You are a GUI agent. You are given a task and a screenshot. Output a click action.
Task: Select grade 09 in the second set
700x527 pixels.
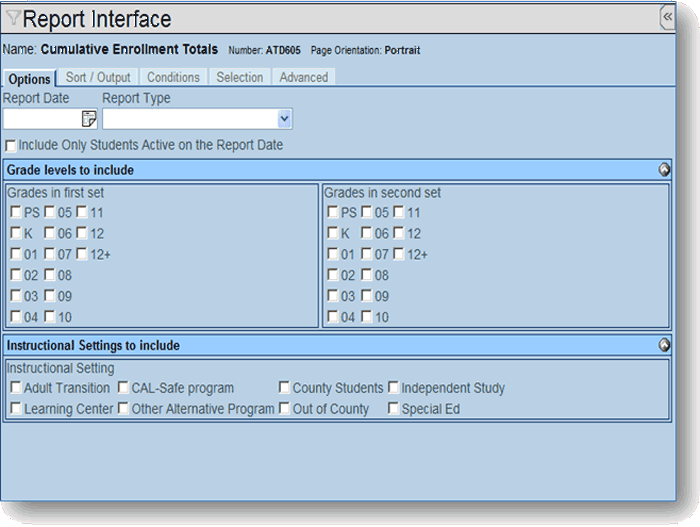pos(367,296)
